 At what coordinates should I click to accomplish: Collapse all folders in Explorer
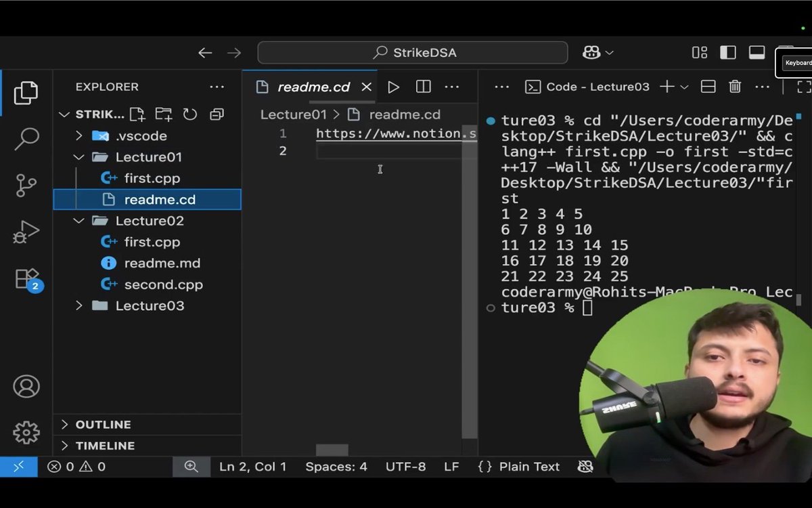[217, 114]
